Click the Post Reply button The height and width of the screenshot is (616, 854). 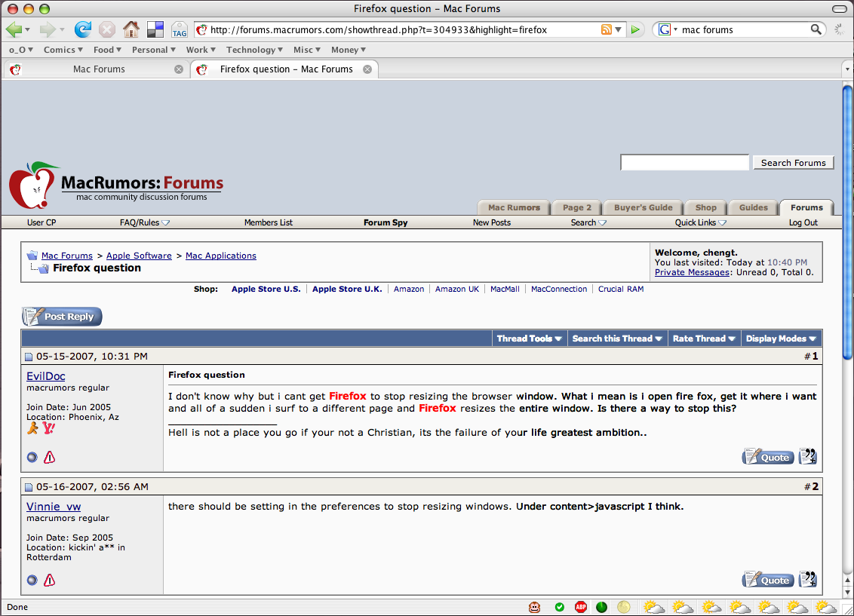[62, 316]
